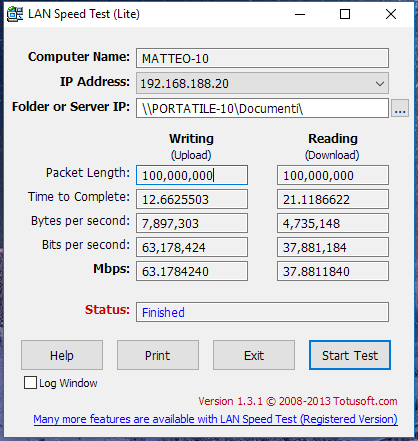Minimize the LAN Speed Test window
The width and height of the screenshot is (418, 441).
300,14
